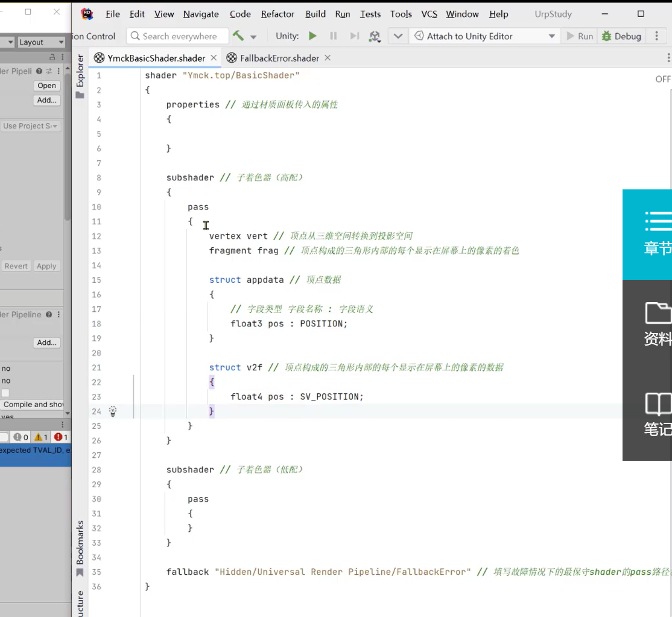The image size is (672, 617).
Task: Click the hammer Build Solution icon
Action: click(x=238, y=36)
